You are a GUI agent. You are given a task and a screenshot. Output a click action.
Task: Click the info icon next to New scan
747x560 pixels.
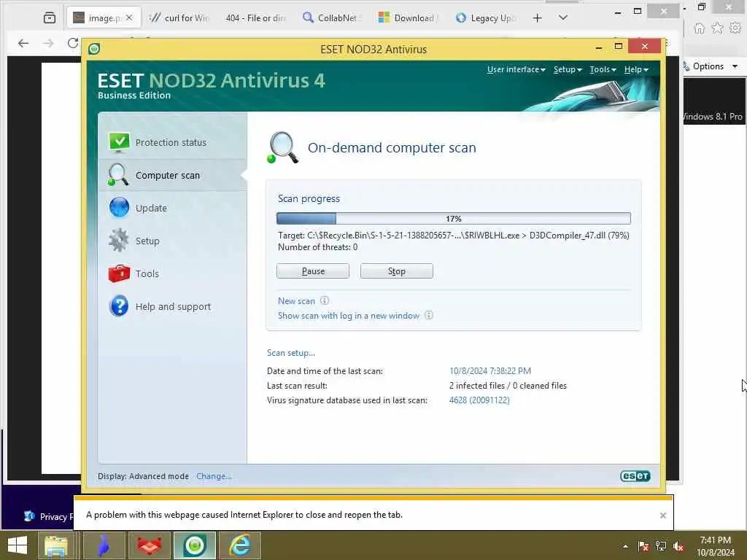325,300
